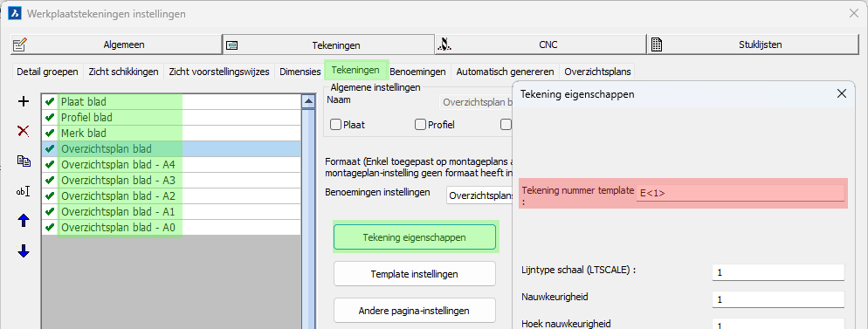Image resolution: width=868 pixels, height=329 pixels.
Task: Delete selected drawing with red X icon
Action: point(24,131)
